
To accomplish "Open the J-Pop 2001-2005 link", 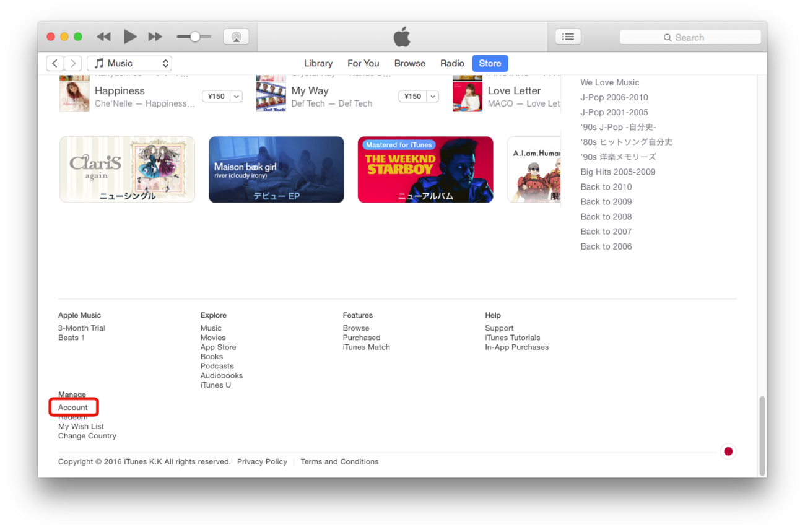I will coord(614,112).
